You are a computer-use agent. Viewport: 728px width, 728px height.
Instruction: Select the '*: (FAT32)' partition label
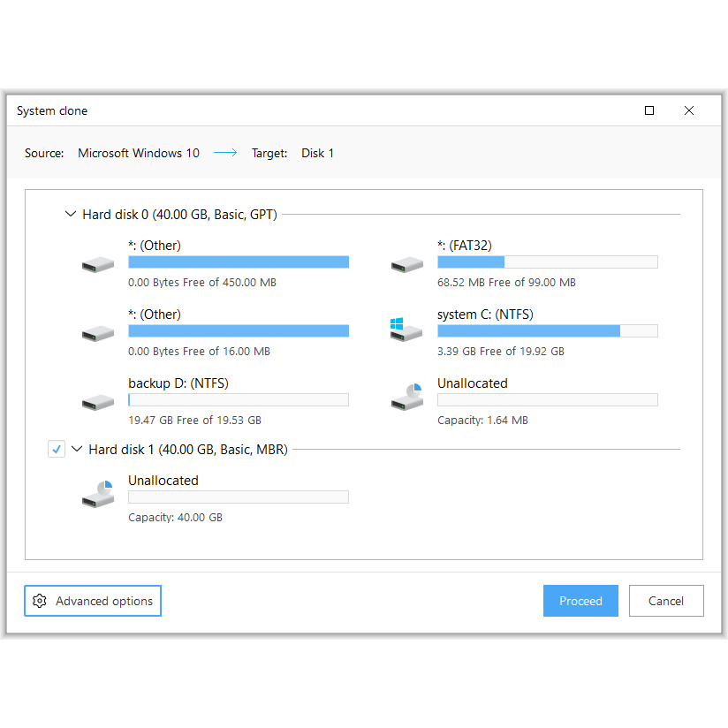click(x=465, y=245)
